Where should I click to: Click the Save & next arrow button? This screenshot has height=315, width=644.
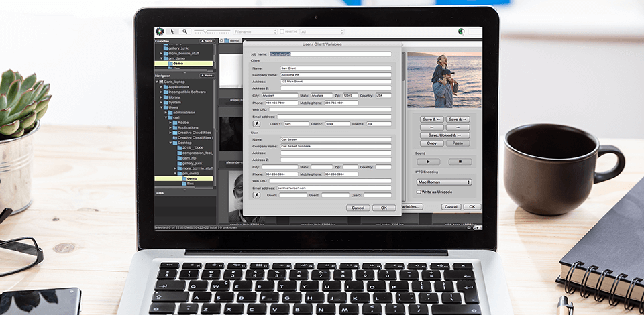tap(458, 119)
